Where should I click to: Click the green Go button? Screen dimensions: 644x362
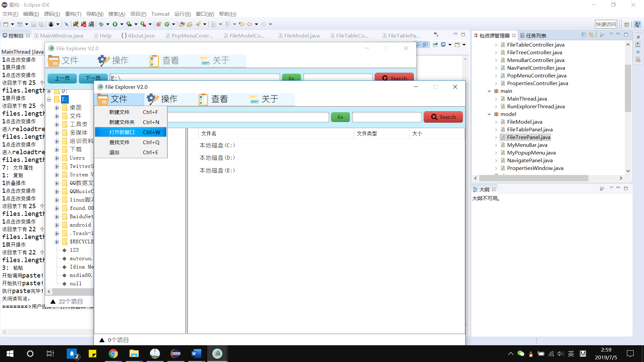pyautogui.click(x=340, y=117)
